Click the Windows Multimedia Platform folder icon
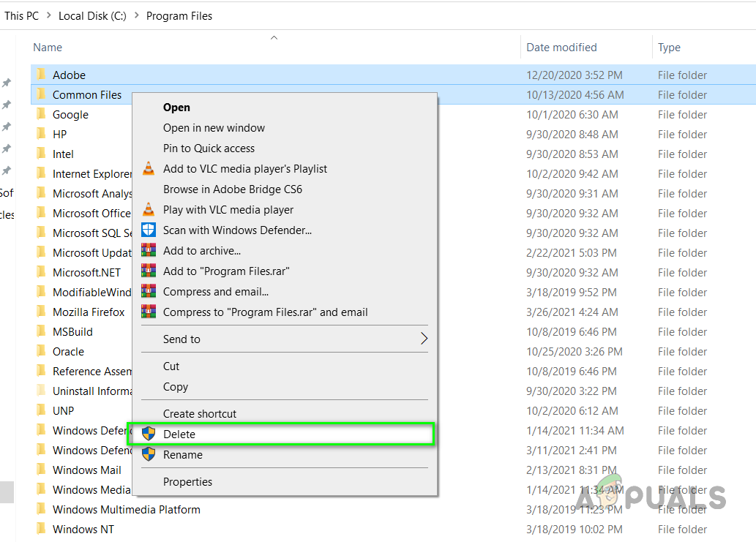The height and width of the screenshot is (542, 756). (x=42, y=509)
